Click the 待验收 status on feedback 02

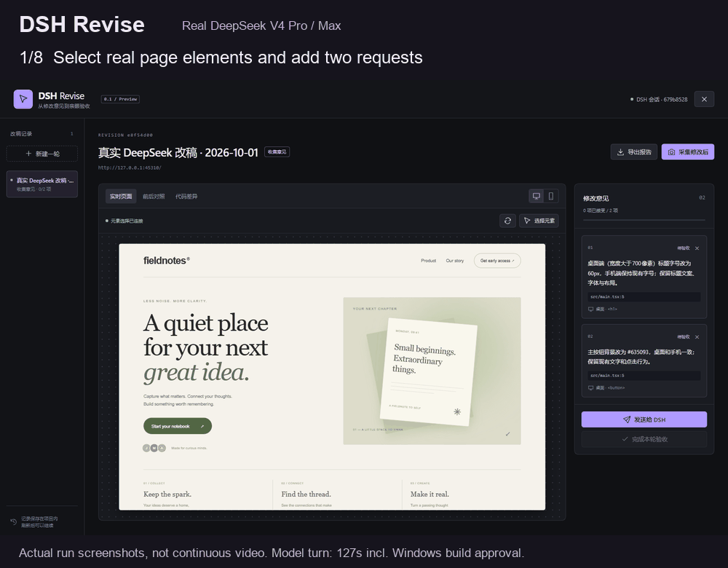tap(683, 336)
